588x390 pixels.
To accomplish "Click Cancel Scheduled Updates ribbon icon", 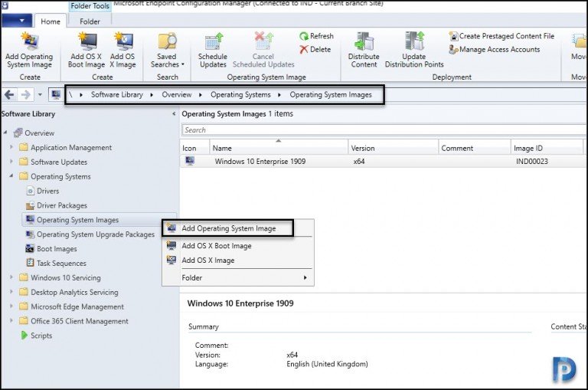I will [x=263, y=51].
